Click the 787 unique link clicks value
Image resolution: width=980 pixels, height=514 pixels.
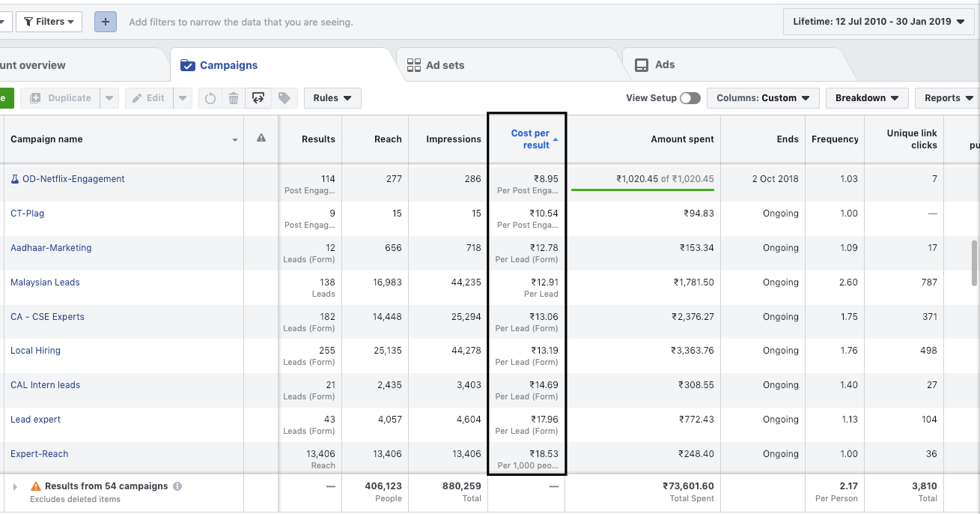929,282
